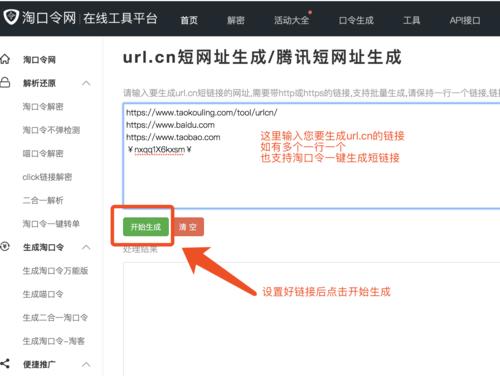Click 淘口令网 sidebar home label
The image size is (500, 376).
click(39, 60)
